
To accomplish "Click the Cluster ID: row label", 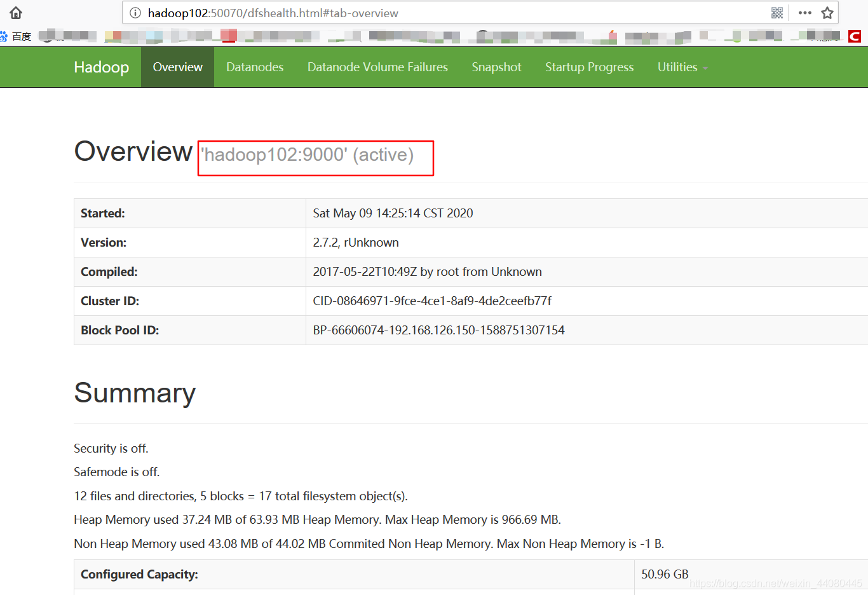I will click(110, 301).
